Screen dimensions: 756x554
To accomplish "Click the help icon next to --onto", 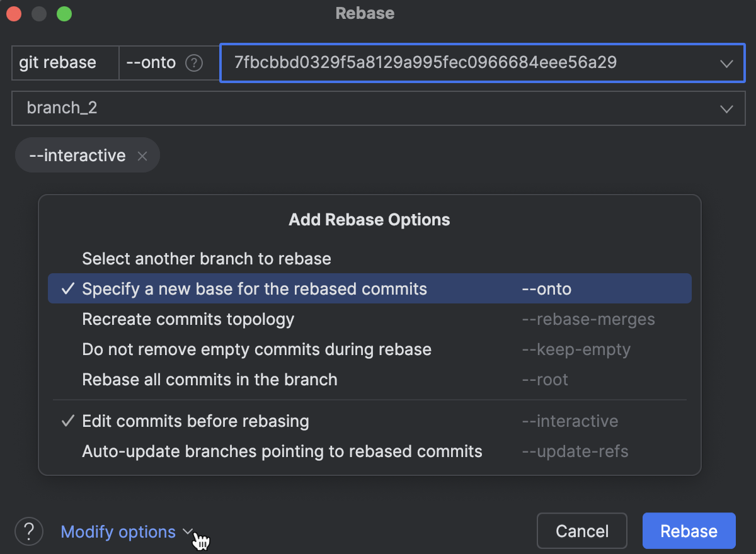I will click(x=195, y=63).
